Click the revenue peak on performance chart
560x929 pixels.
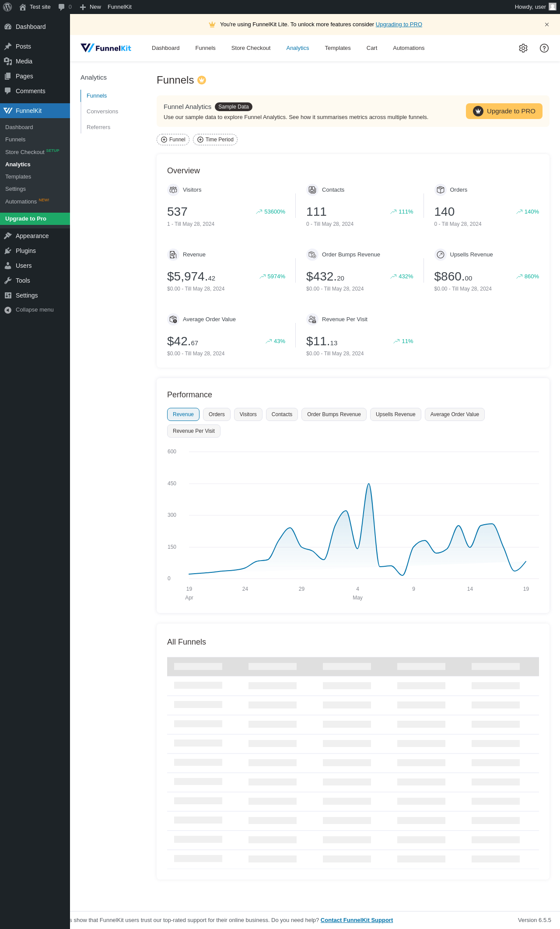[x=369, y=484]
